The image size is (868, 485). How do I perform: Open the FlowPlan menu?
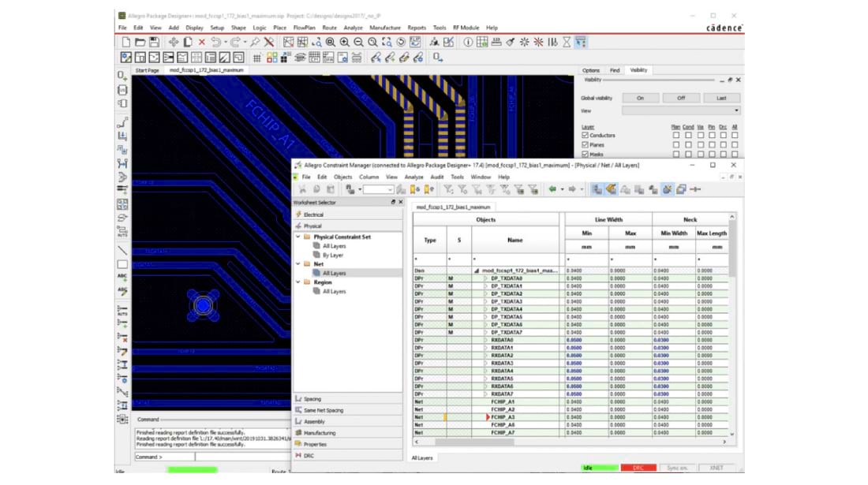[304, 28]
